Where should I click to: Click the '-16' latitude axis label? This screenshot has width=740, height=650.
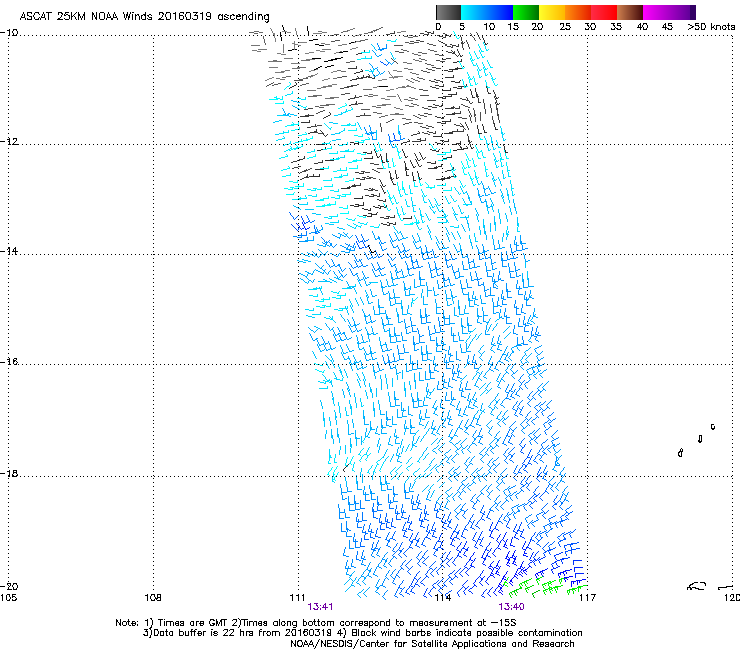click(x=9, y=362)
